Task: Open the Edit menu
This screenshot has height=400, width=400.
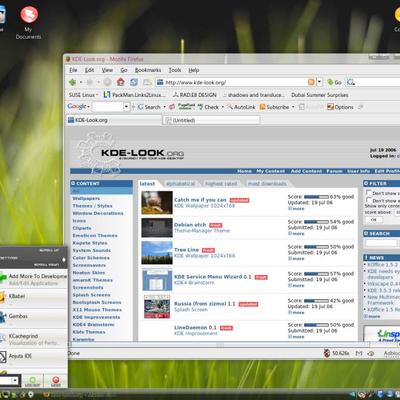Action: coord(89,70)
